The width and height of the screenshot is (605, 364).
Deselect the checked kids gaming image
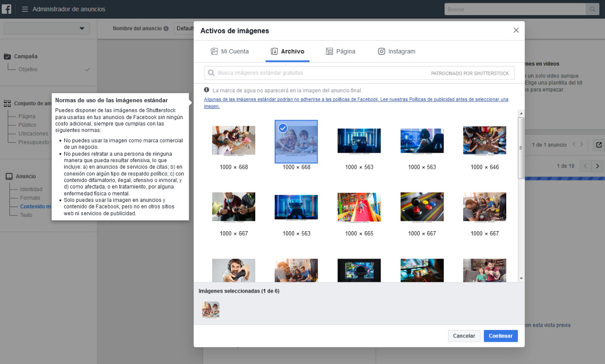(x=296, y=141)
